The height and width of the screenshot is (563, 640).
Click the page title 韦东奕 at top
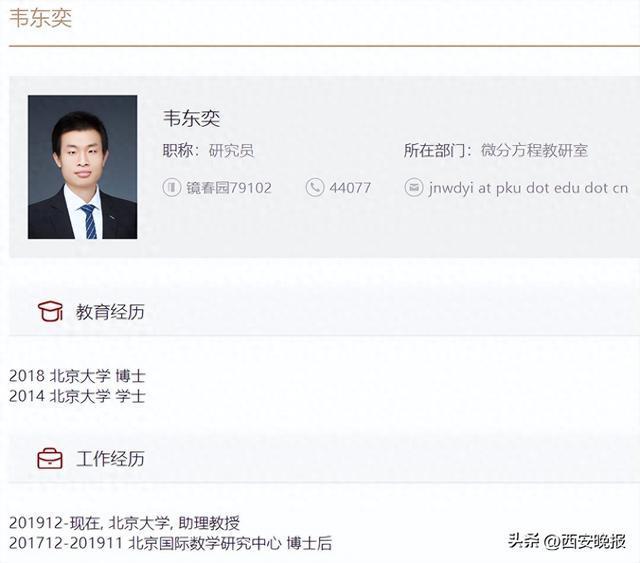(40, 18)
